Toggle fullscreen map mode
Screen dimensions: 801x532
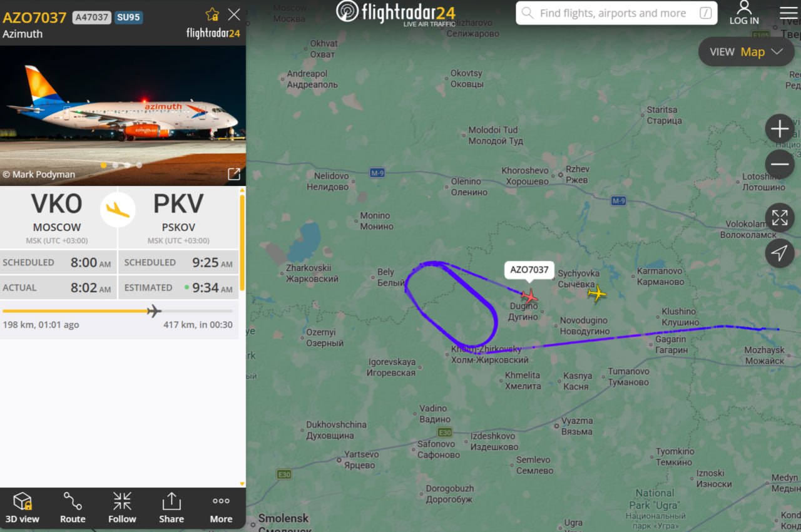point(780,218)
